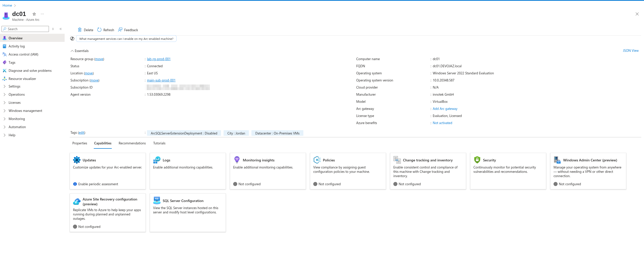
Task: Click the SQL Server Configuration icon
Action: point(157,200)
